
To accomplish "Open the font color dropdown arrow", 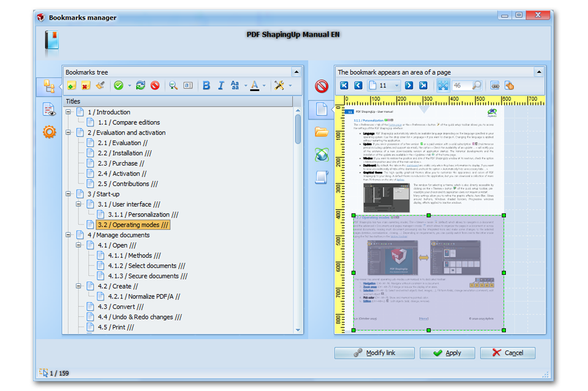I will tap(264, 86).
